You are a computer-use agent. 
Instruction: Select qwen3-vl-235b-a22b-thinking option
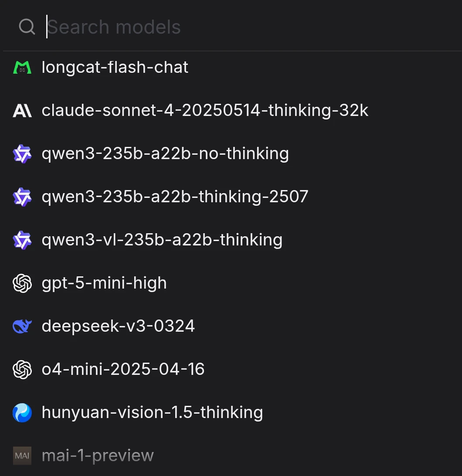click(x=162, y=240)
